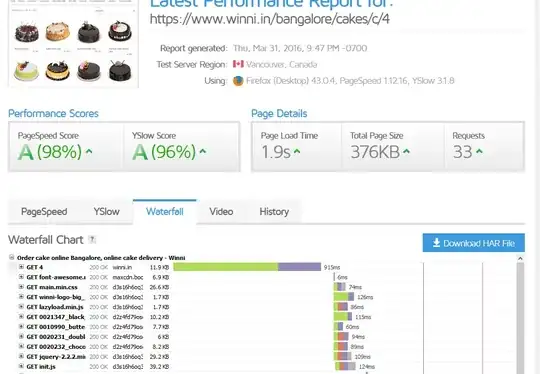Click the Vancouver, Canada region text
Screen dimensions: 540x374
[x=281, y=64]
